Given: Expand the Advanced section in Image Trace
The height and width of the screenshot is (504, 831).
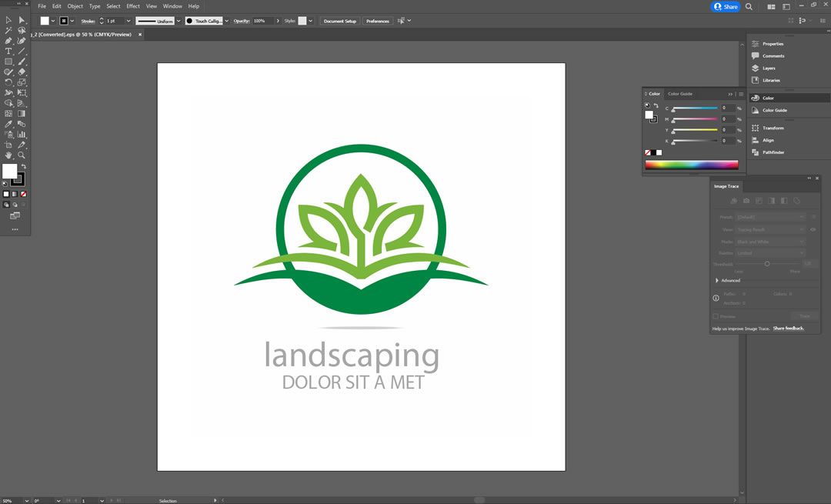Looking at the screenshot, I should (x=717, y=280).
